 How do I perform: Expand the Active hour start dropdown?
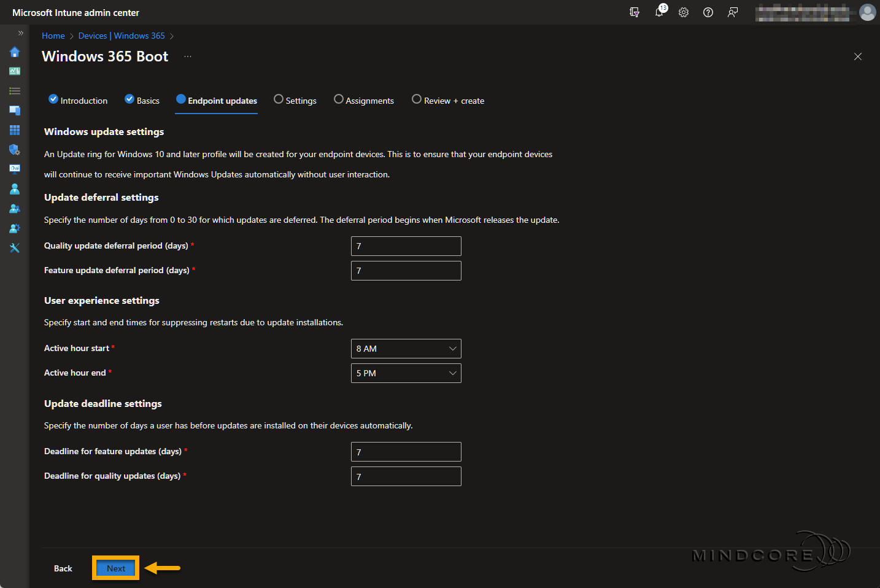(x=406, y=349)
